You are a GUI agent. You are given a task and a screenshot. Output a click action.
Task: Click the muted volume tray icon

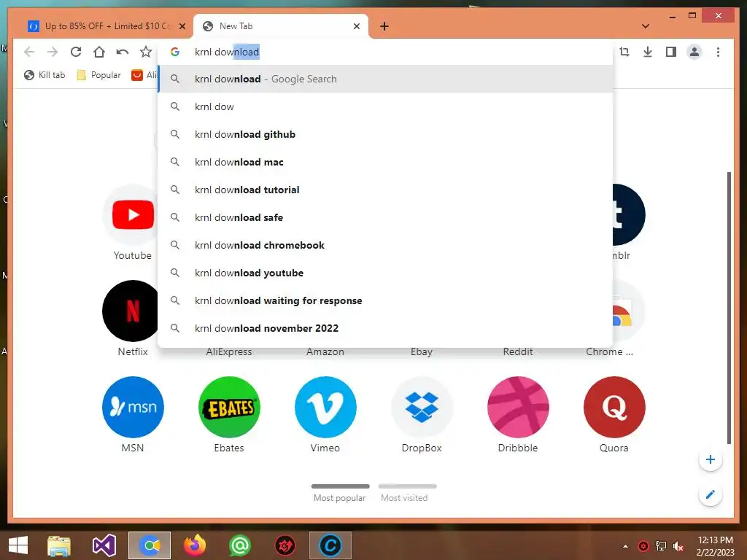click(678, 546)
